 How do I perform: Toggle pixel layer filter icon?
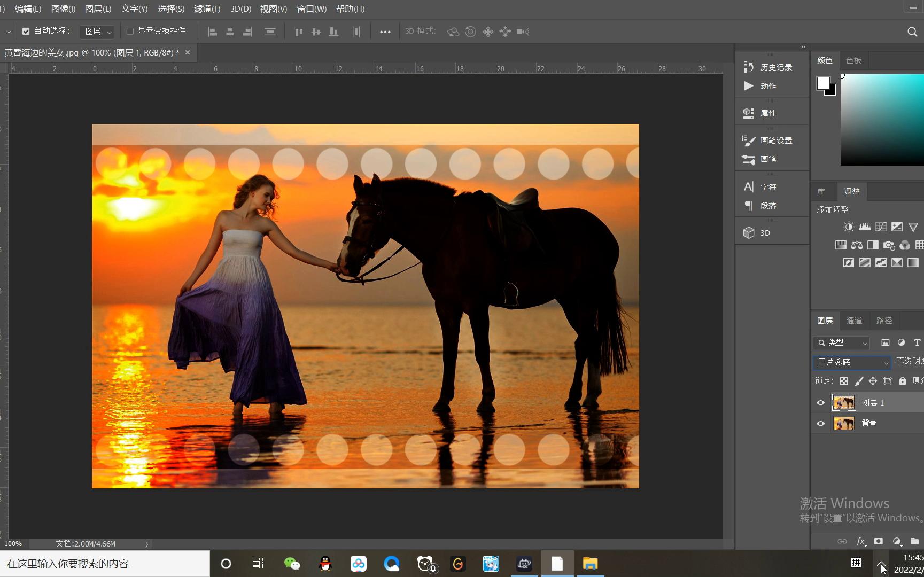coord(886,342)
